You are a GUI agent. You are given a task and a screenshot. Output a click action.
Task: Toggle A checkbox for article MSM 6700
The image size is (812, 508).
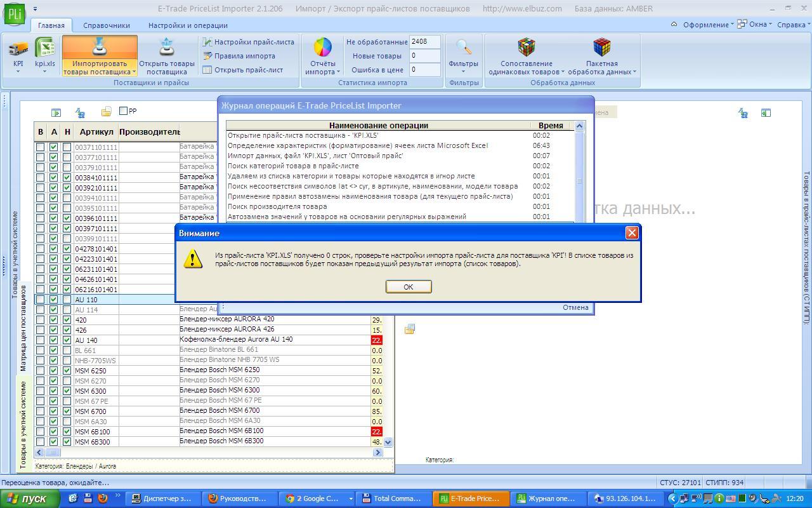pos(54,411)
